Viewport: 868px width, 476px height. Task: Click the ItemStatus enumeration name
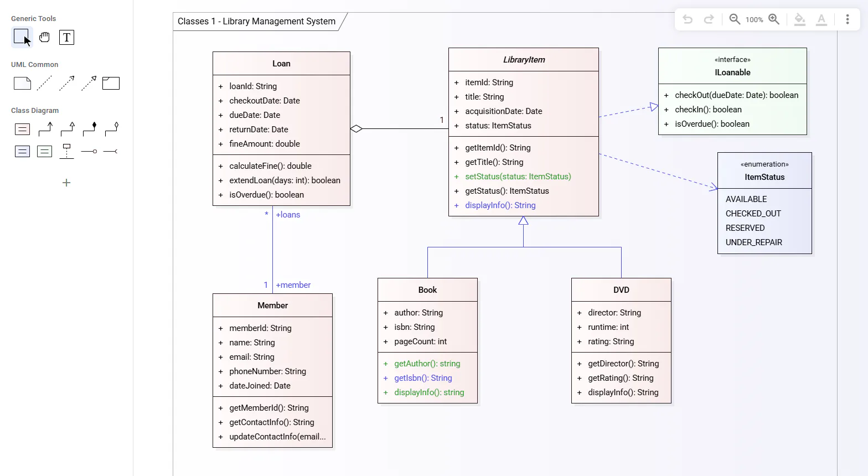[x=764, y=177]
